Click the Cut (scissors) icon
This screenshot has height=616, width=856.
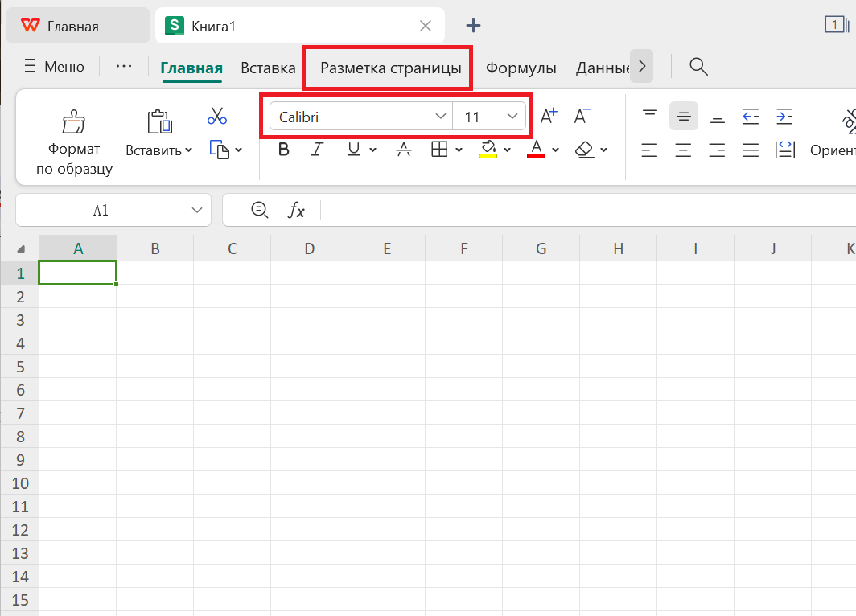click(216, 115)
